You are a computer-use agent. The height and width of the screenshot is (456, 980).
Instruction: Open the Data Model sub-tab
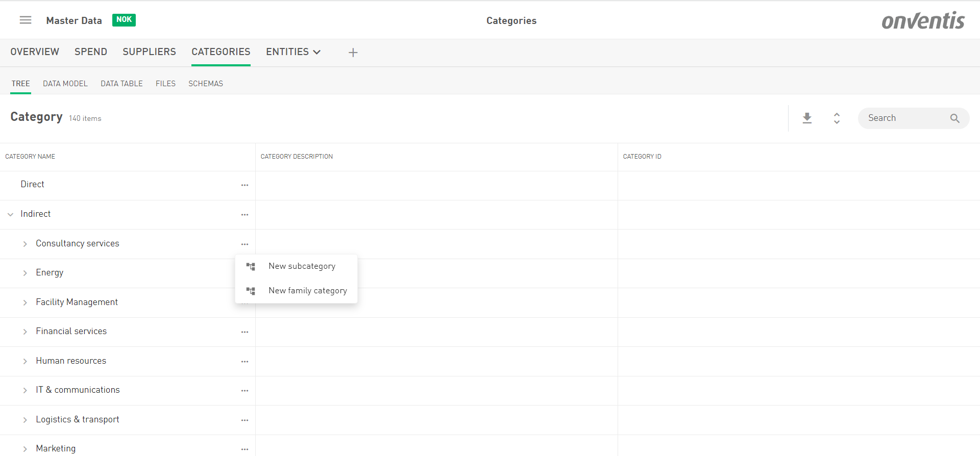click(65, 84)
